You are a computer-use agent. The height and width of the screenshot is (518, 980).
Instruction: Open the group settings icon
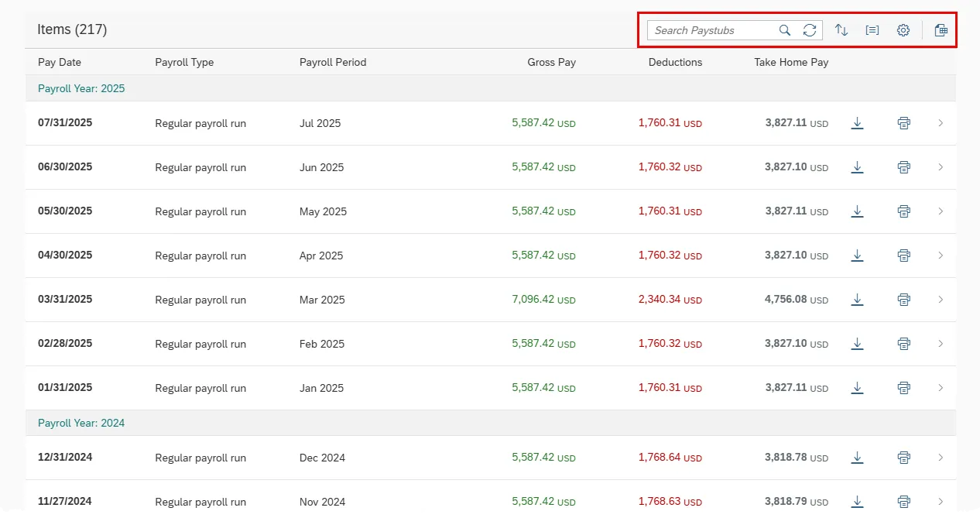tap(872, 30)
